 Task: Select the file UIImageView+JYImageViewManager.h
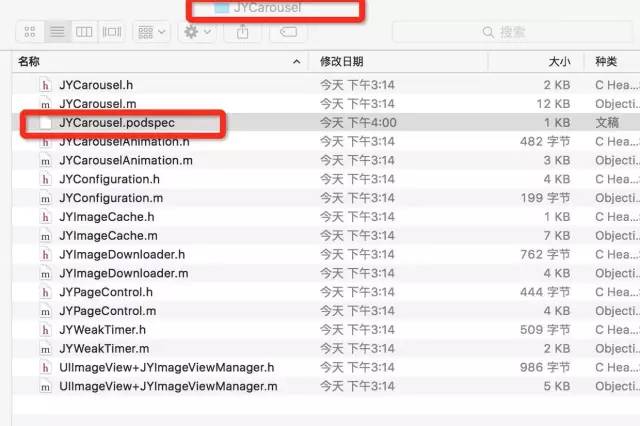167,367
